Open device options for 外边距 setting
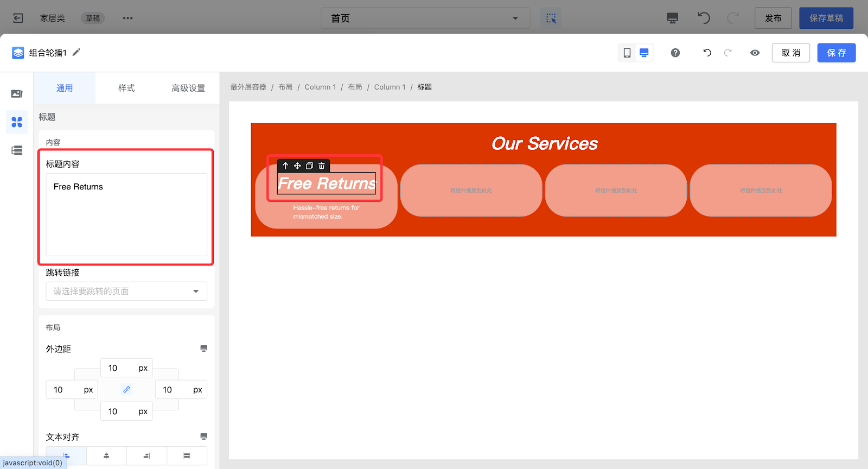 point(203,348)
